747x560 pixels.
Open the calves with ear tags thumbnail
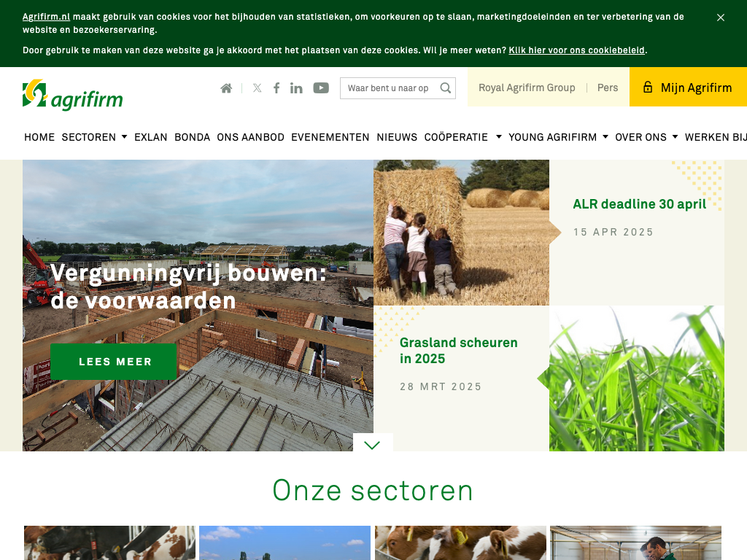click(460, 542)
